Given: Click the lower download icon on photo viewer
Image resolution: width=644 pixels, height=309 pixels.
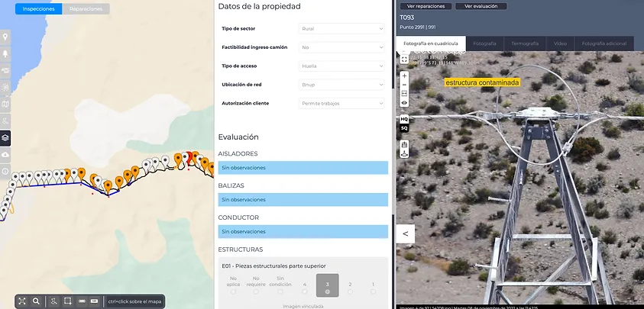Looking at the screenshot, I should 404,154.
